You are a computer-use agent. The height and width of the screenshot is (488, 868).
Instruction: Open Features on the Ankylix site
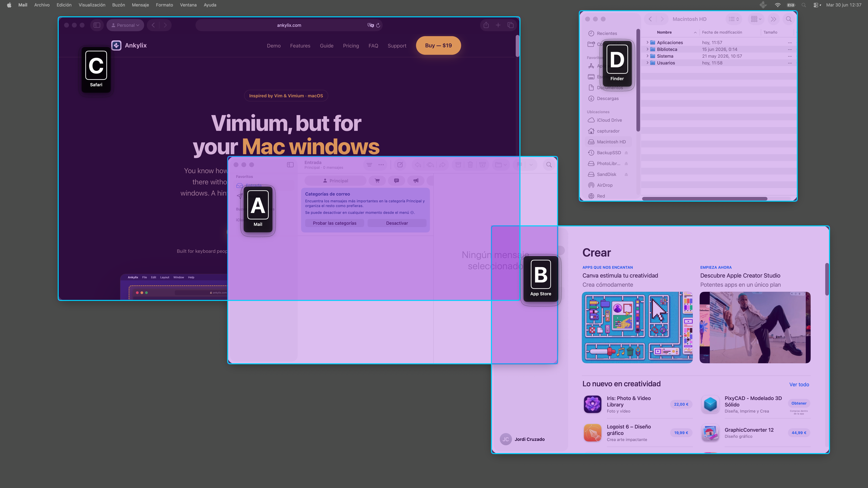pyautogui.click(x=300, y=46)
